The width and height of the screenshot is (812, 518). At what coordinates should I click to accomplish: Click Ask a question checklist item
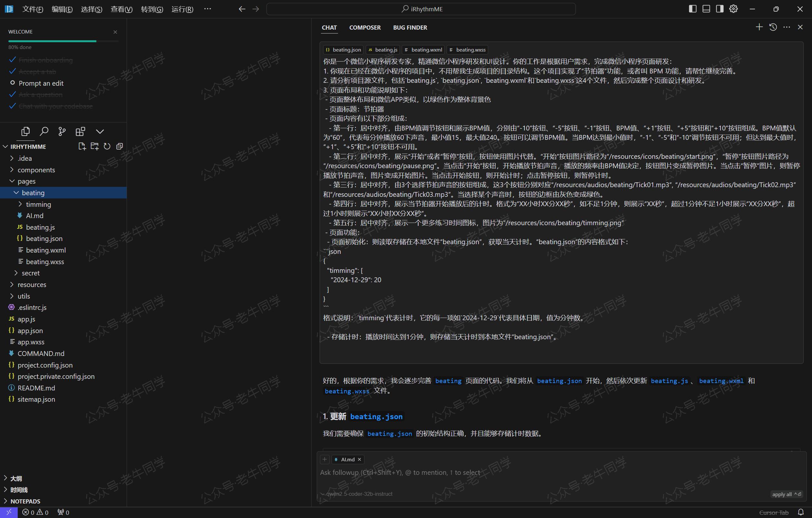coord(41,95)
